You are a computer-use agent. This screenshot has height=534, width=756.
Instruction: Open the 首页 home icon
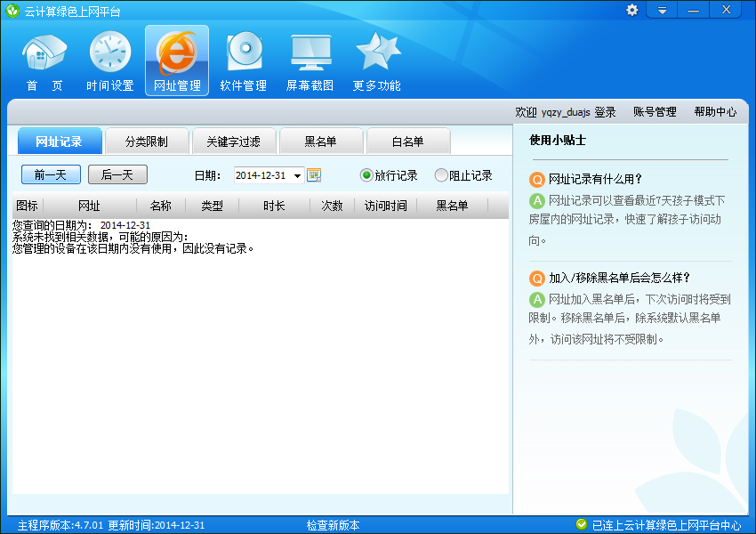pyautogui.click(x=42, y=59)
